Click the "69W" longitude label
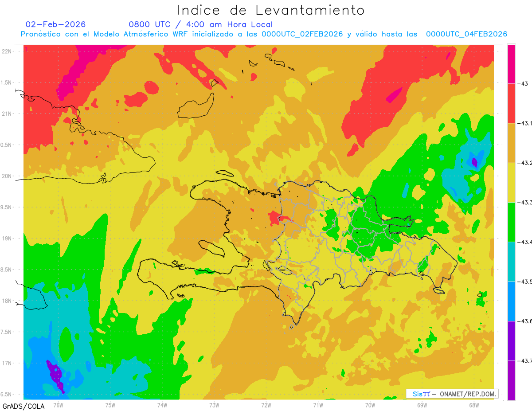Screen dimensions: 532x411 coord(422,405)
